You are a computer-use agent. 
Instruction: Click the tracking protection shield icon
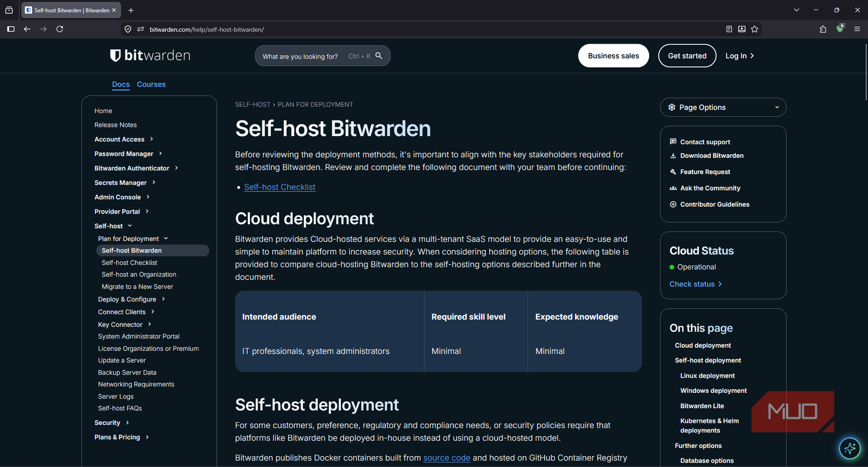point(128,29)
